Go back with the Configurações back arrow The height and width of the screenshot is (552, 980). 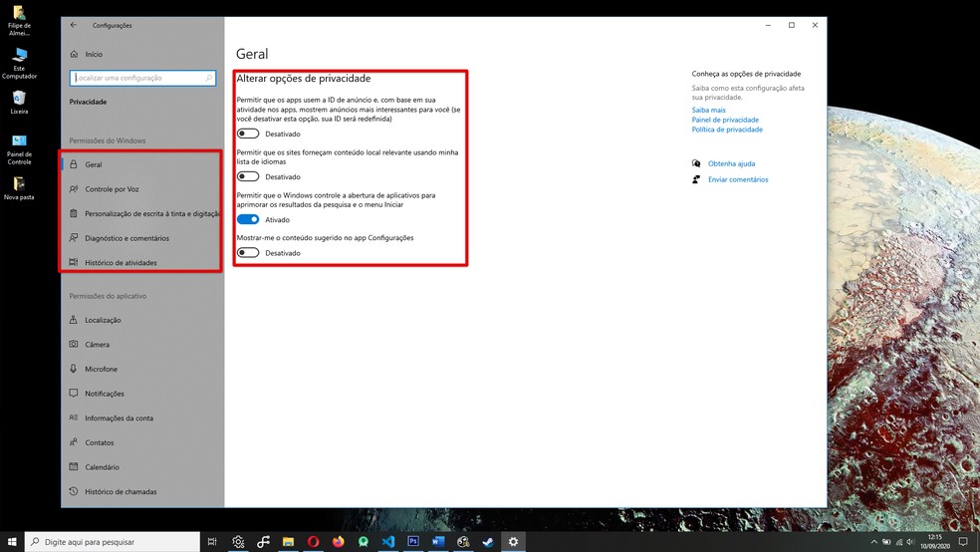(x=74, y=25)
